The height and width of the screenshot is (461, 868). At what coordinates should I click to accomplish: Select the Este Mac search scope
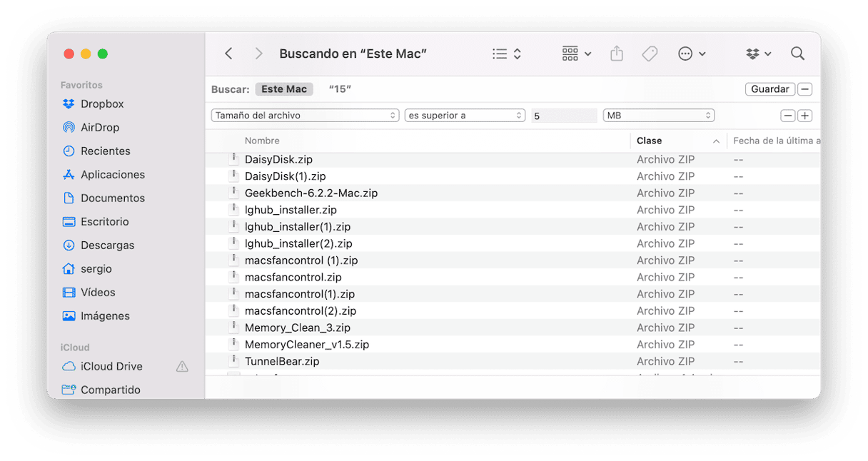coord(284,89)
